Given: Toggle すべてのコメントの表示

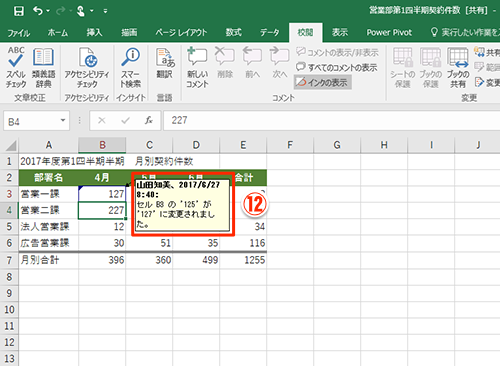Looking at the screenshot, I should 337,67.
